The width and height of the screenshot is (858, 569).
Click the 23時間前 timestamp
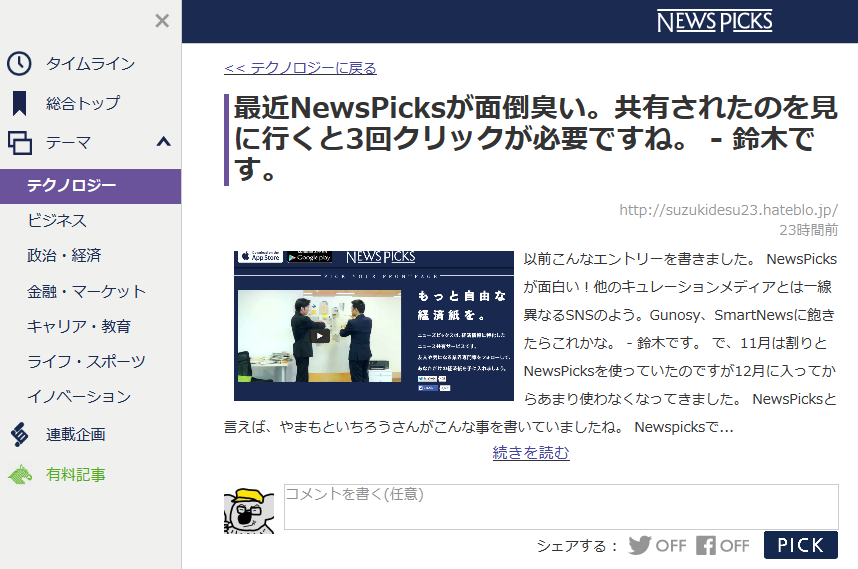pyautogui.click(x=808, y=230)
